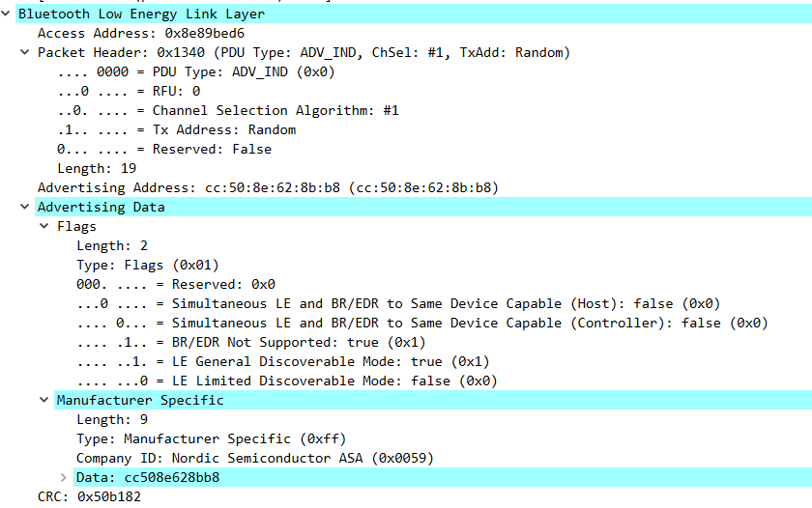
Task: Click LE Limited Discoverable Mode row
Action: 287,381
